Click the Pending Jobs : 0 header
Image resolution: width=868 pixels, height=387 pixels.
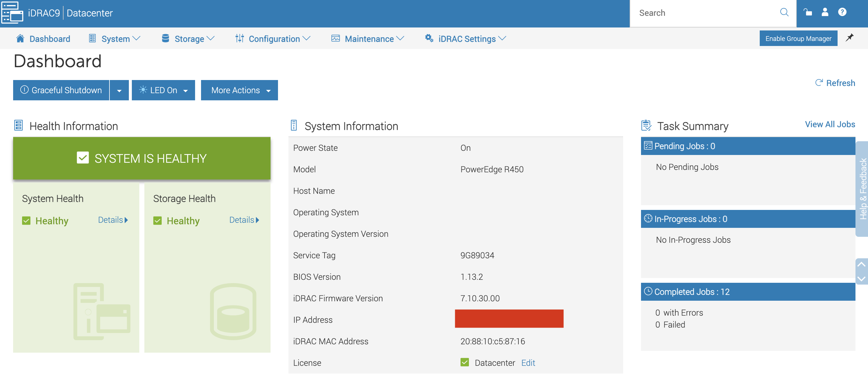(x=748, y=146)
